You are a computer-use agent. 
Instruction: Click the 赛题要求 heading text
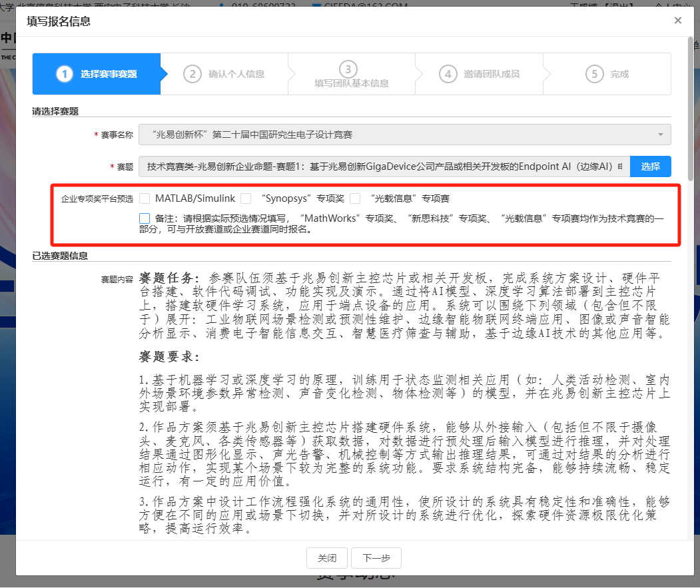click(x=169, y=357)
